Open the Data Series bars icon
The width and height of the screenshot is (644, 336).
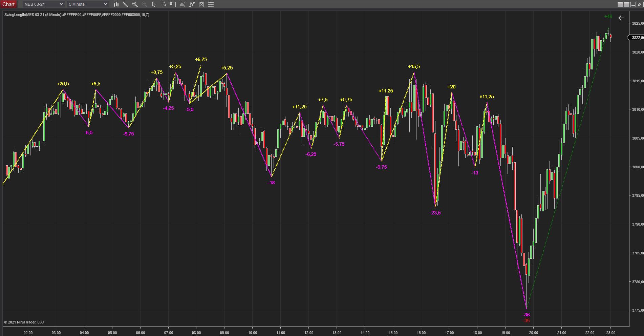pyautogui.click(x=116, y=4)
